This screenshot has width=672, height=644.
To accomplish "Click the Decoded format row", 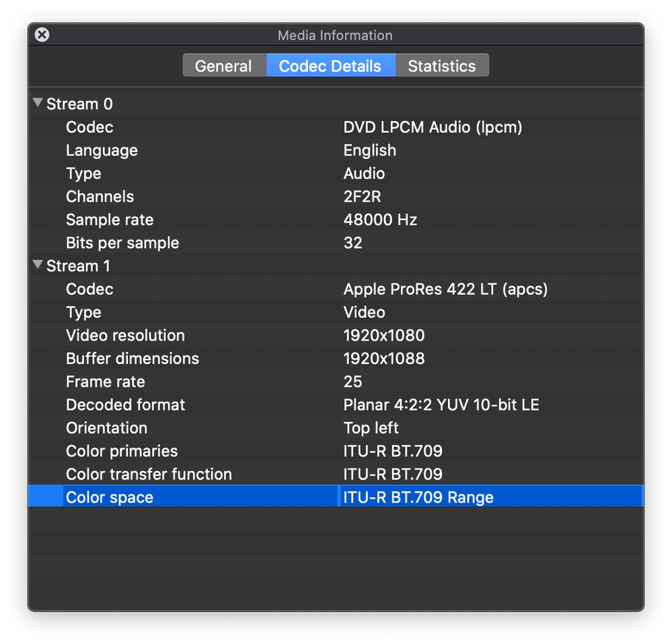I will coord(125,405).
